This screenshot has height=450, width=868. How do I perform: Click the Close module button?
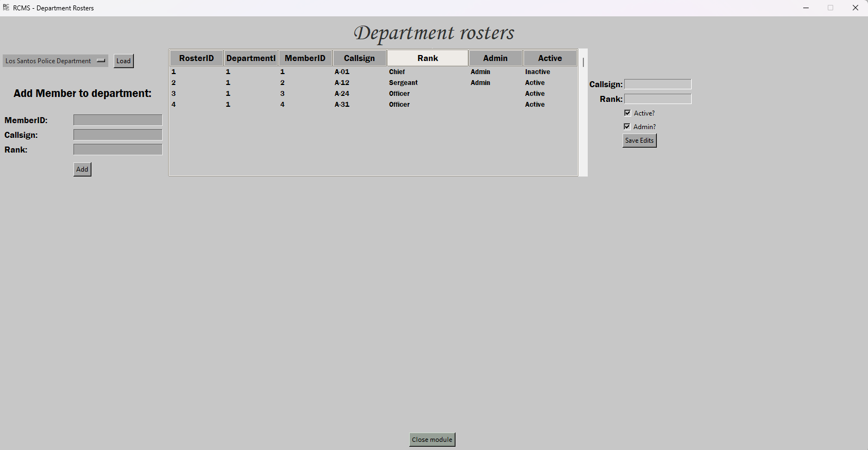click(x=432, y=440)
